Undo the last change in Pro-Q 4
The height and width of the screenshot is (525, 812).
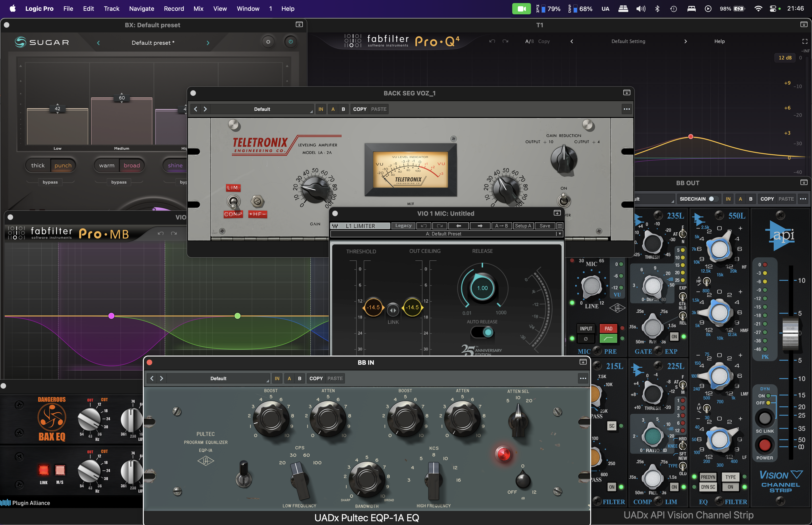[492, 41]
